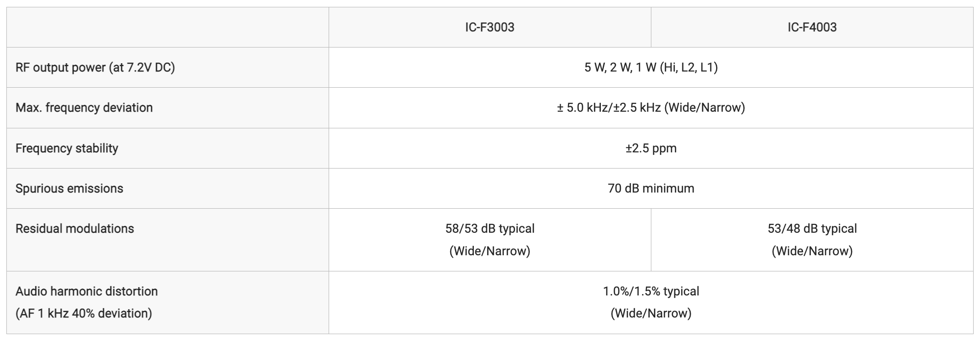Click Wide/Narrow text under 53/48 dB

(x=812, y=251)
